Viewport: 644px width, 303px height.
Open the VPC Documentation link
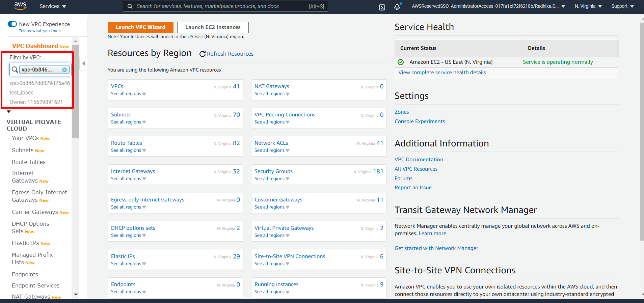tap(419, 160)
